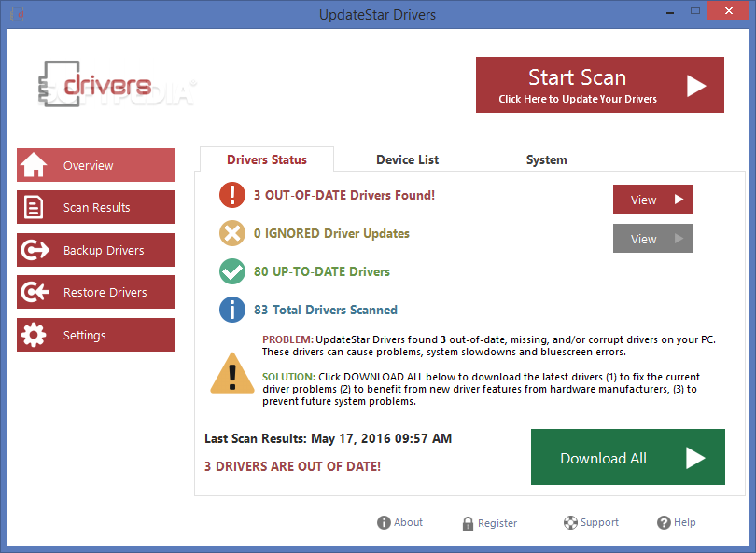Viewport: 756px width, 553px height.
Task: Click the gray View button for ignored updates
Action: (x=652, y=238)
